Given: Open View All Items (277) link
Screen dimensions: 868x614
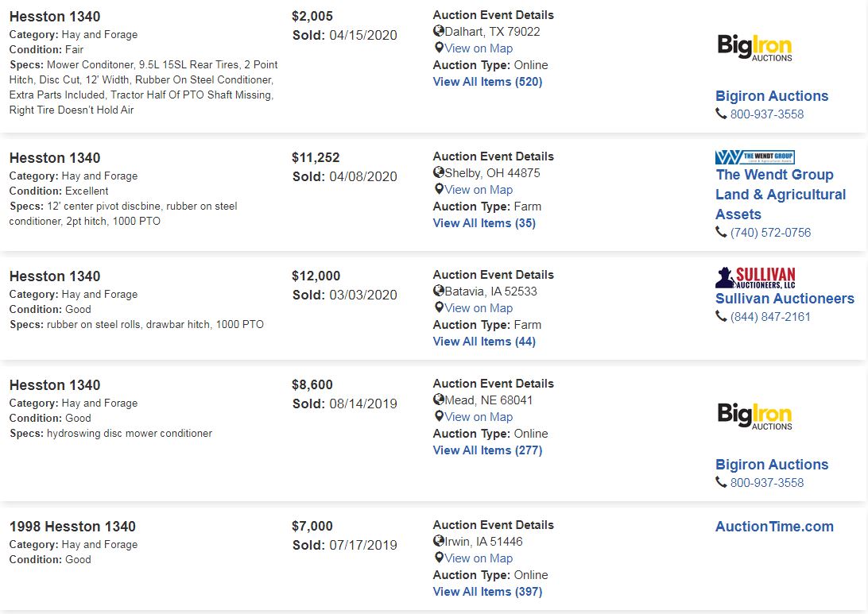Looking at the screenshot, I should tap(487, 450).
